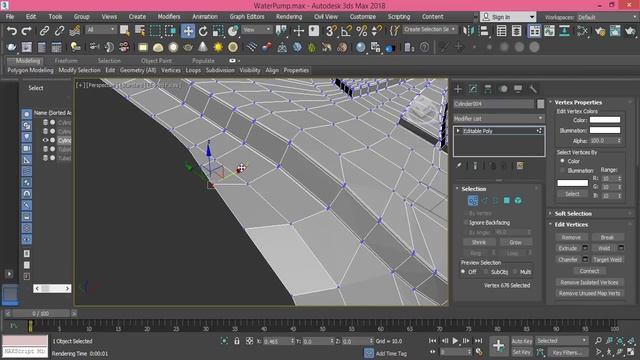This screenshot has height=360, width=640.
Task: Open the Rendering menu
Action: (289, 17)
